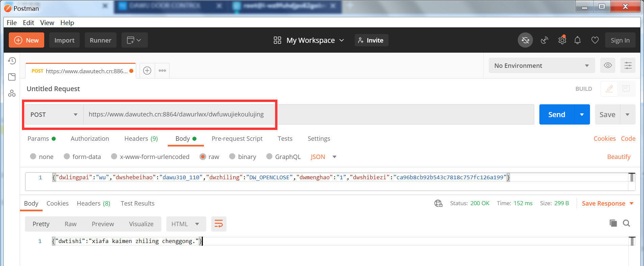Switch to the Headers (9) request tab
The width and height of the screenshot is (644, 266).
coord(141,138)
